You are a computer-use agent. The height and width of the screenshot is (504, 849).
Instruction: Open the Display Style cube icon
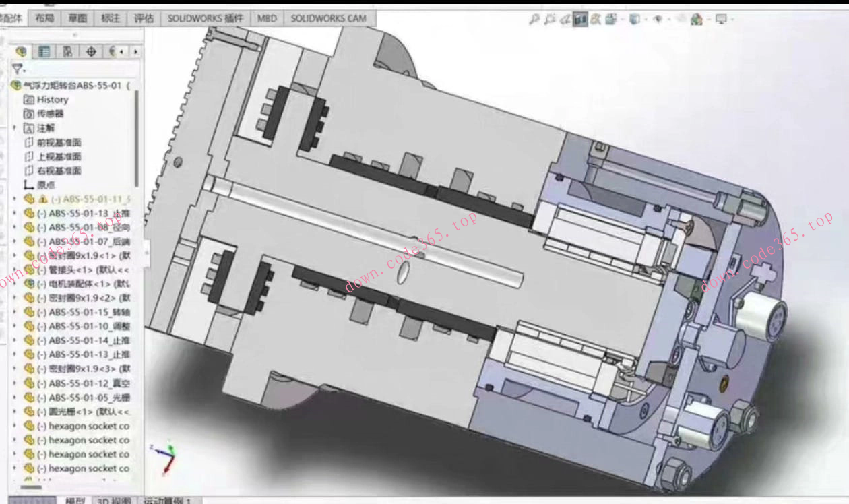(x=634, y=20)
